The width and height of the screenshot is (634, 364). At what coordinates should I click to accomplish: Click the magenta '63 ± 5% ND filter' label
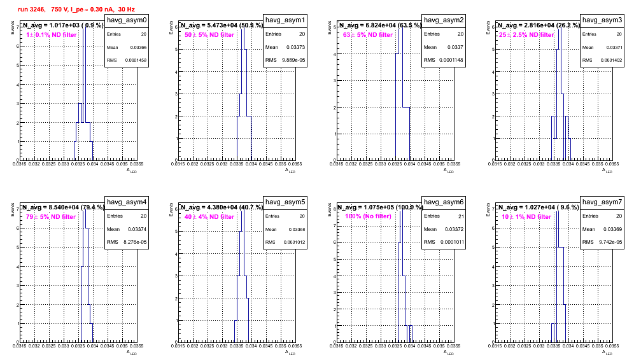coord(368,35)
